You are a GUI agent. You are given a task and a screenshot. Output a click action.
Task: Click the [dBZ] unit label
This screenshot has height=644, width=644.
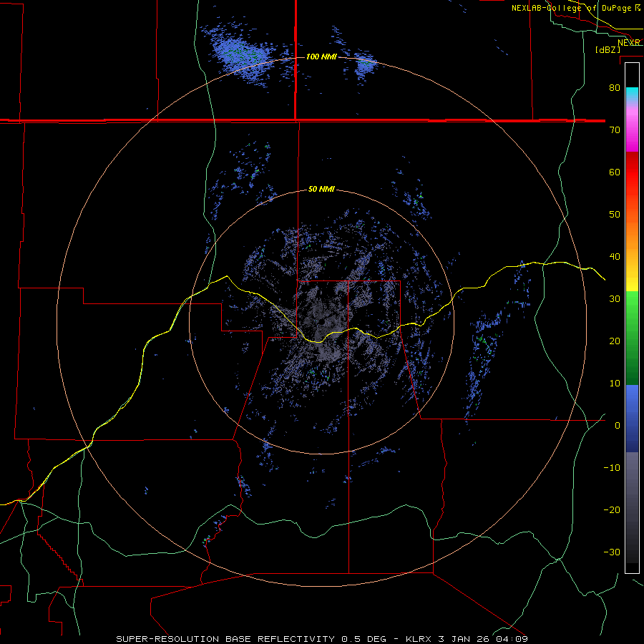point(608,50)
